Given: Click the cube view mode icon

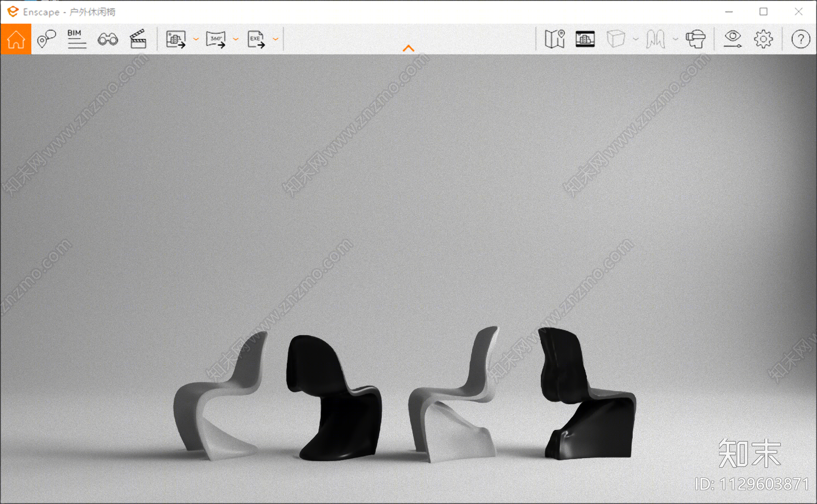Looking at the screenshot, I should [616, 39].
